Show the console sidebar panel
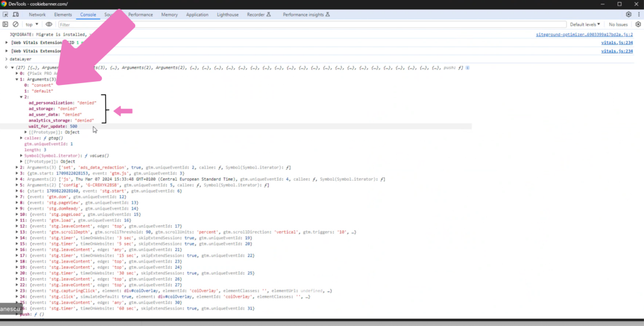Image resolution: width=644 pixels, height=326 pixels. pos(6,25)
